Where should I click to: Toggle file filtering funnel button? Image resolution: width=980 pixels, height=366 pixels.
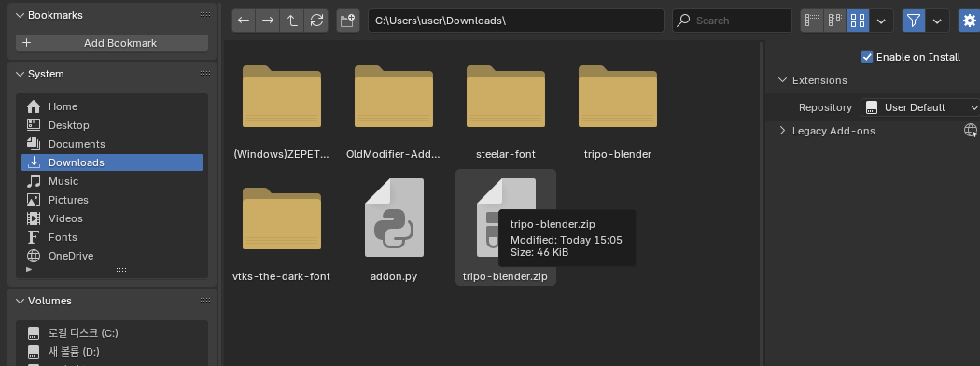click(x=914, y=21)
